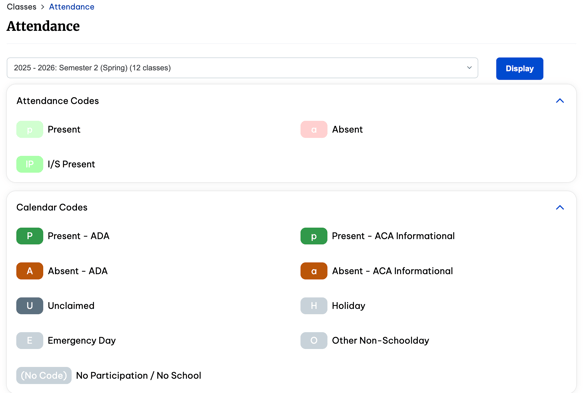Screen dimensions: 583x393
Task: Click the pink Absent 'a' attendance badge
Action: tap(313, 129)
